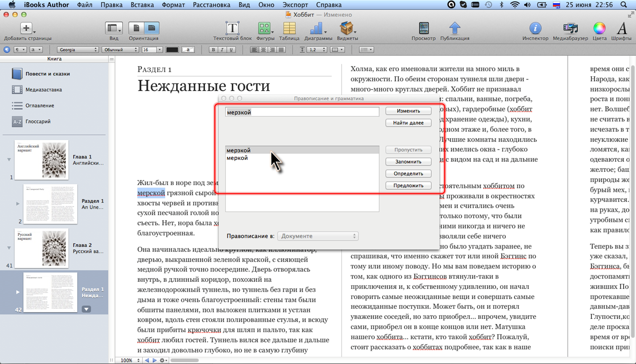Screen dimensions: 636x364
Task: Toggle underline U formatting
Action: [x=231, y=50]
